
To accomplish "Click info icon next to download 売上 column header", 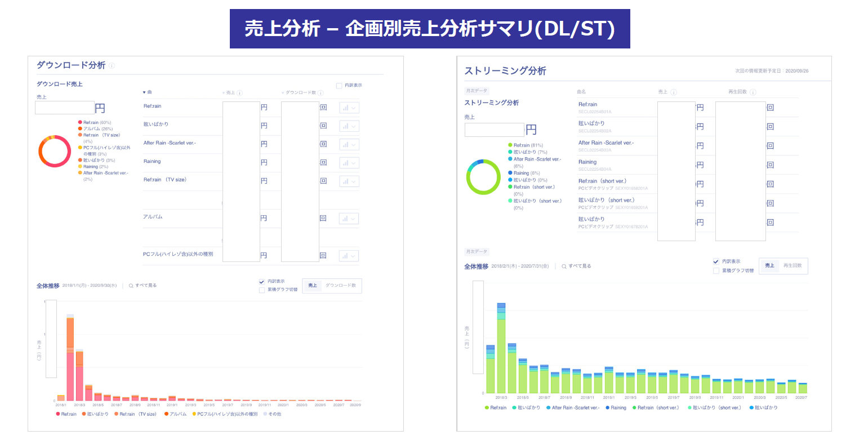I will [x=239, y=93].
